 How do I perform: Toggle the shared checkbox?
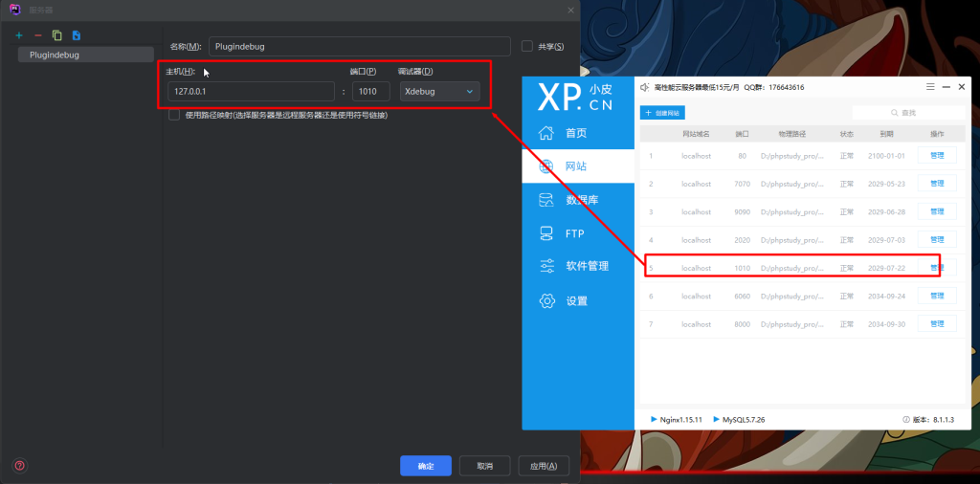[527, 46]
